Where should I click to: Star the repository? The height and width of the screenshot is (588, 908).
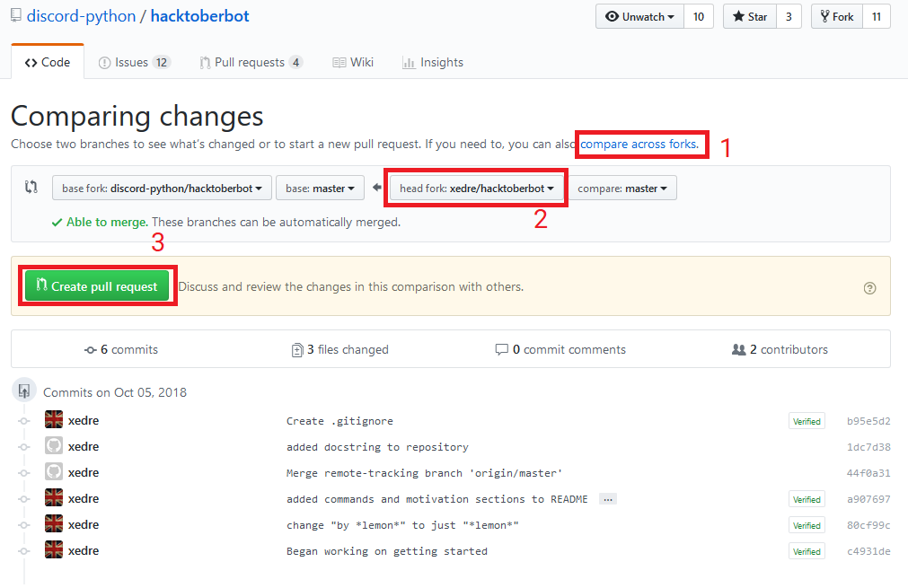pyautogui.click(x=750, y=17)
